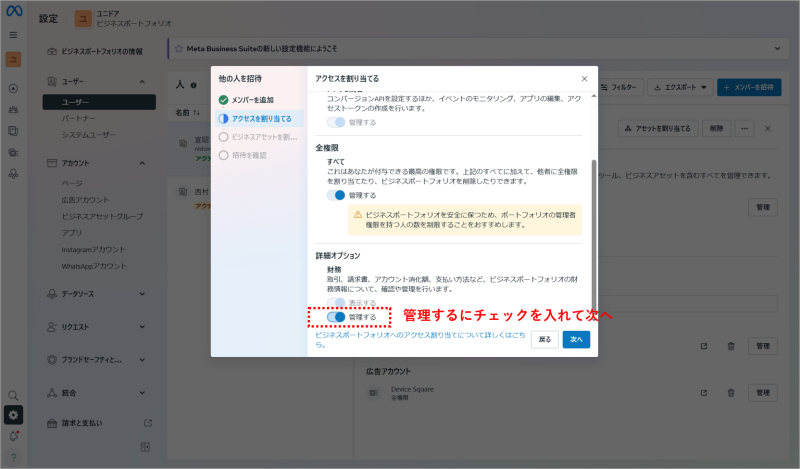800x469 pixels.
Task: Click the 削除 button
Action: [x=716, y=129]
